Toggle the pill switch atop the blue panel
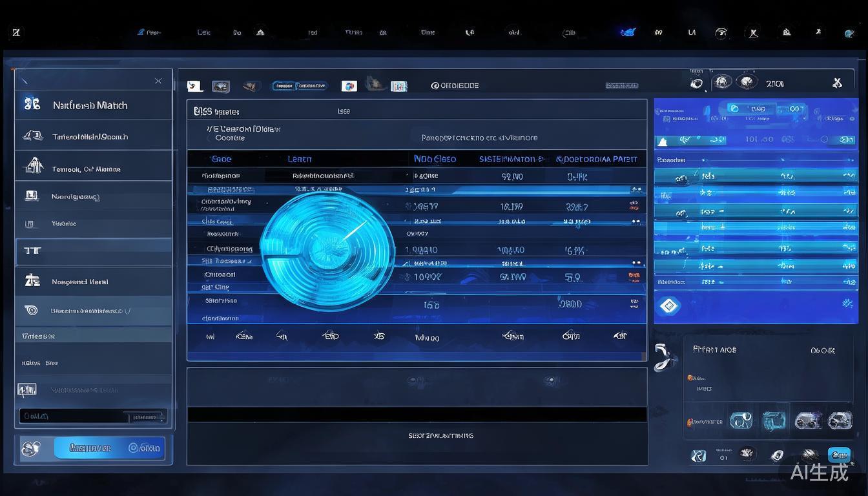The width and height of the screenshot is (868, 496). tap(766, 109)
